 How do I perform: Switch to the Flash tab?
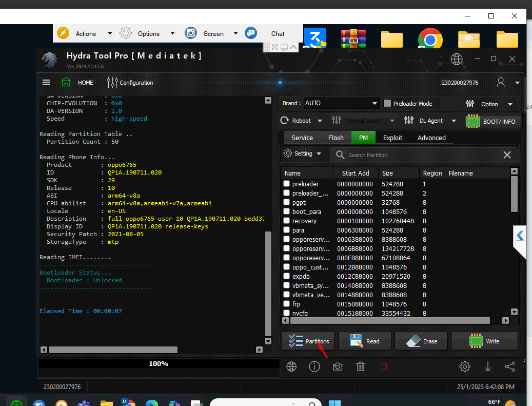[x=336, y=138]
